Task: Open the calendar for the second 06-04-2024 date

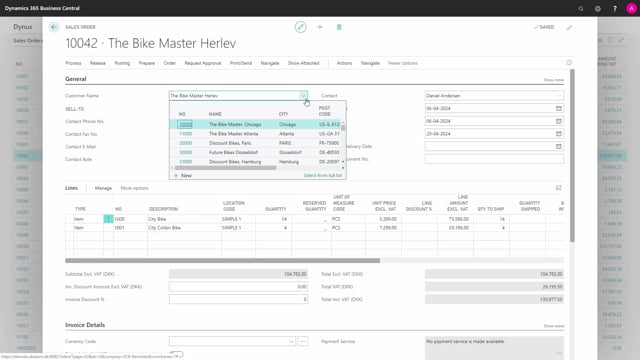Action: point(559,121)
